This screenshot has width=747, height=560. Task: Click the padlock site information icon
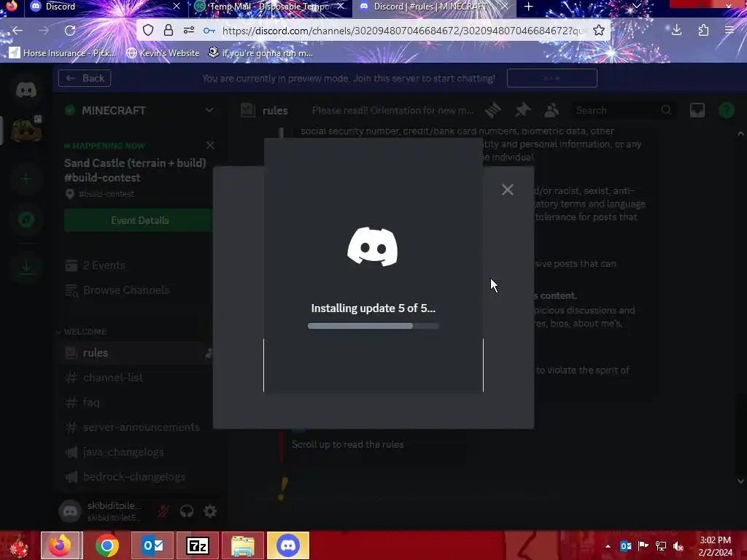169,31
